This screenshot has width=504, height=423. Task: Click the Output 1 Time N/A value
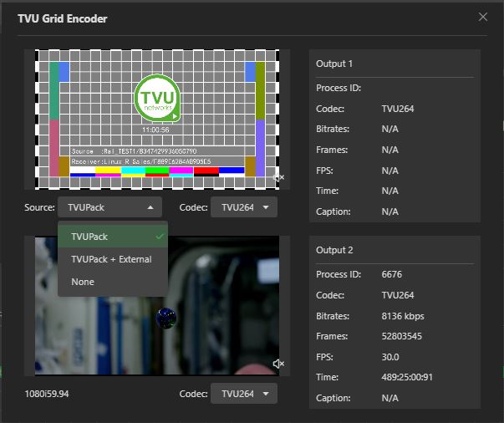389,191
